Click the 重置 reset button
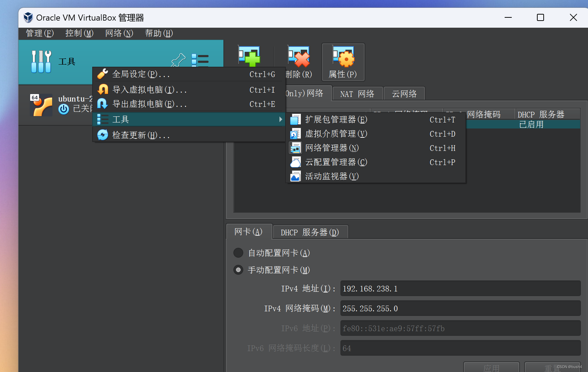Image resolution: width=588 pixels, height=372 pixels. [x=553, y=367]
